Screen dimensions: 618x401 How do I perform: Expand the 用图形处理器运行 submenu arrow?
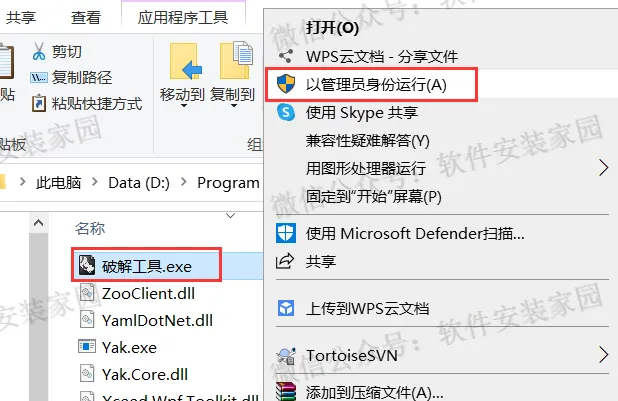(603, 168)
